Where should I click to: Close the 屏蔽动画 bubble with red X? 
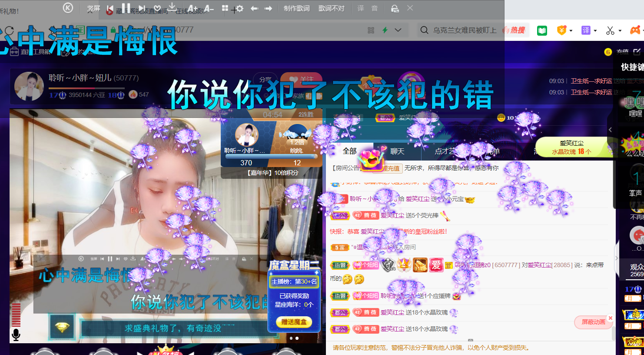point(611,318)
